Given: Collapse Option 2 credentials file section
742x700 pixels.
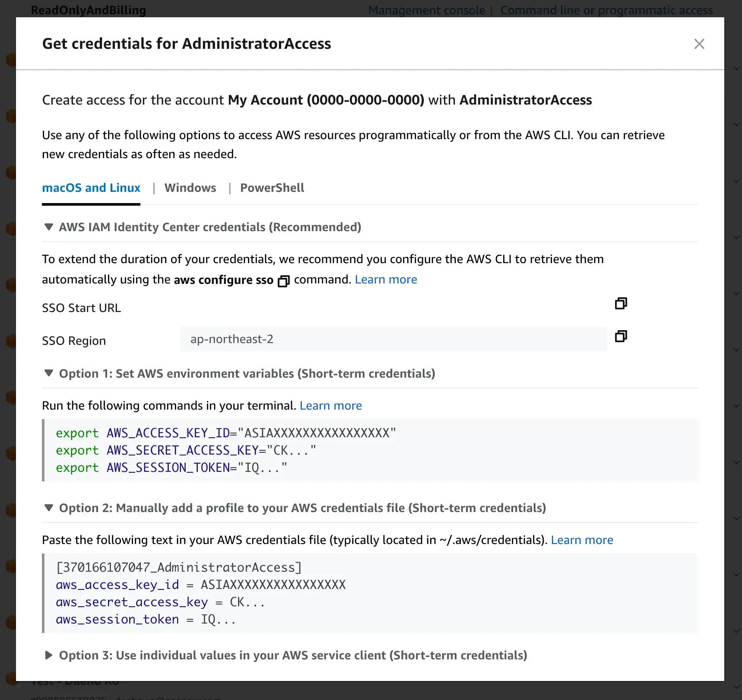Looking at the screenshot, I should click(49, 508).
